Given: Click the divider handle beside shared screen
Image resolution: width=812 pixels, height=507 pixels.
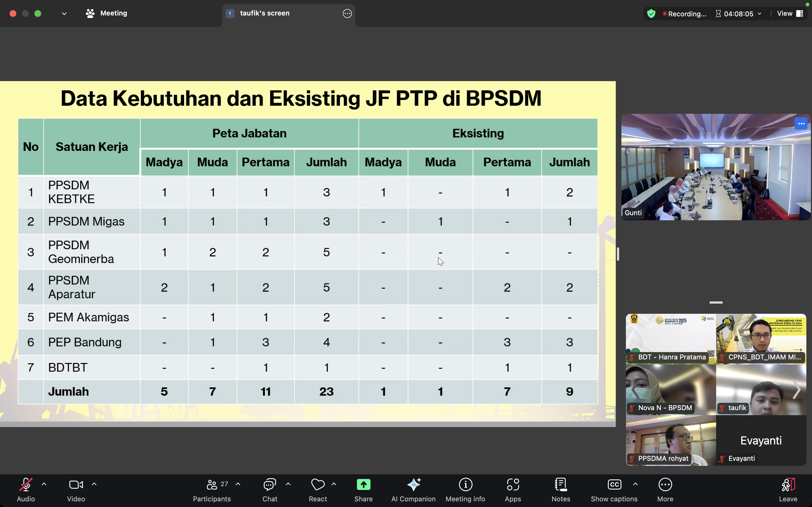Looking at the screenshot, I should 618,254.
